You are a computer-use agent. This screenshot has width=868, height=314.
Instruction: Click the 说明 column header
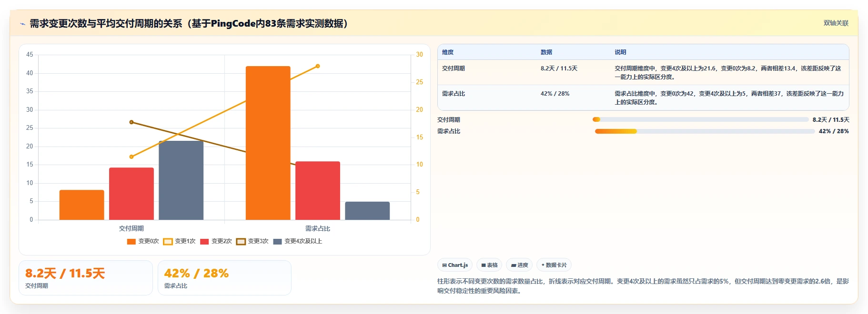(620, 52)
